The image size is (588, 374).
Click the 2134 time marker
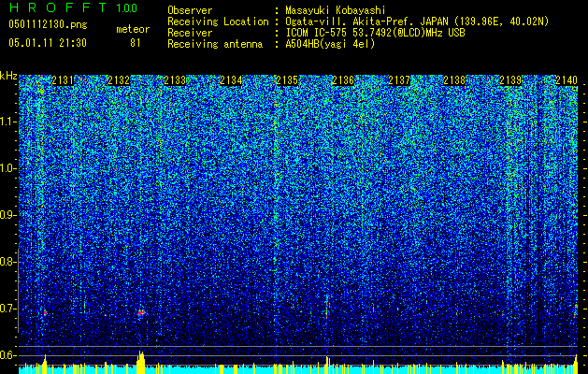tap(231, 80)
